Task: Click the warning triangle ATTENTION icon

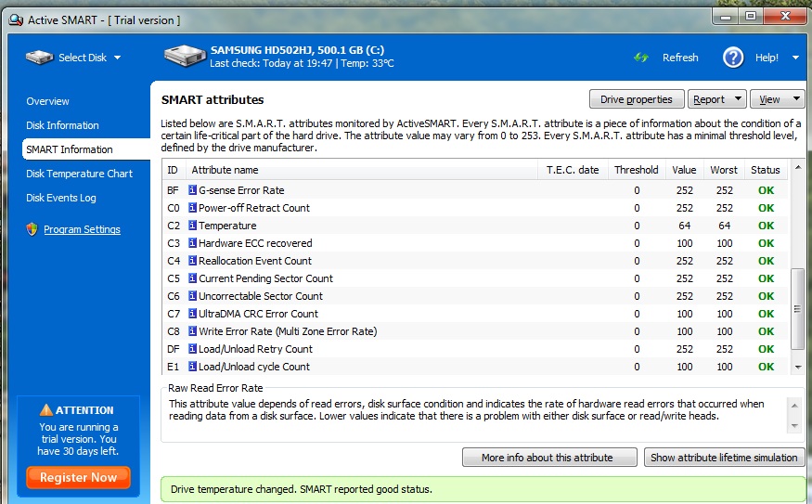Action: [x=46, y=409]
